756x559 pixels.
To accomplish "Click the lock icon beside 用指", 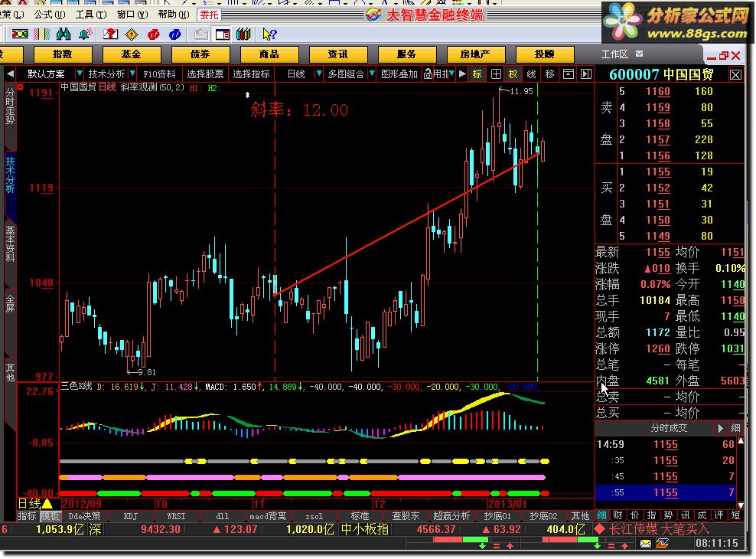I will coord(428,74).
